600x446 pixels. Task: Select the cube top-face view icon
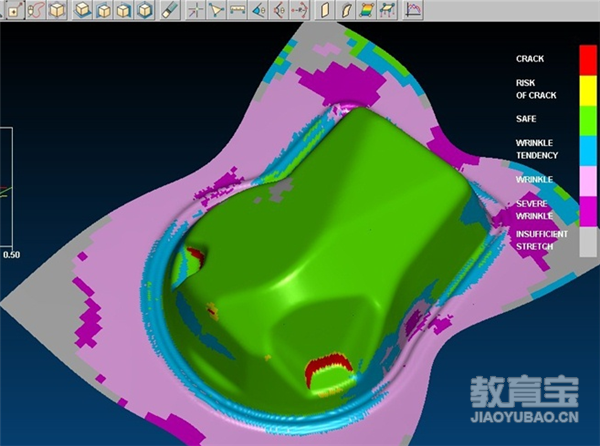click(83, 10)
